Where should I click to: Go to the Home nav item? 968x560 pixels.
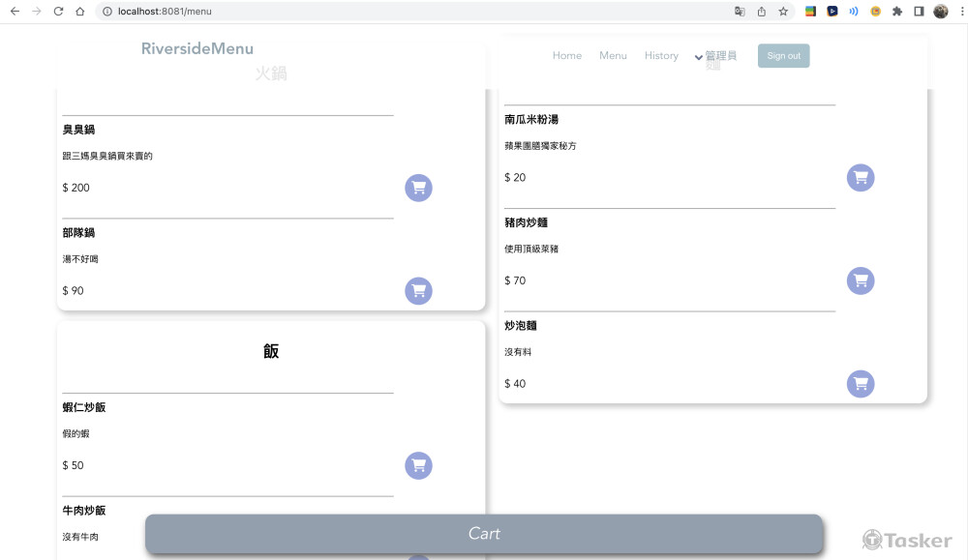pos(566,56)
